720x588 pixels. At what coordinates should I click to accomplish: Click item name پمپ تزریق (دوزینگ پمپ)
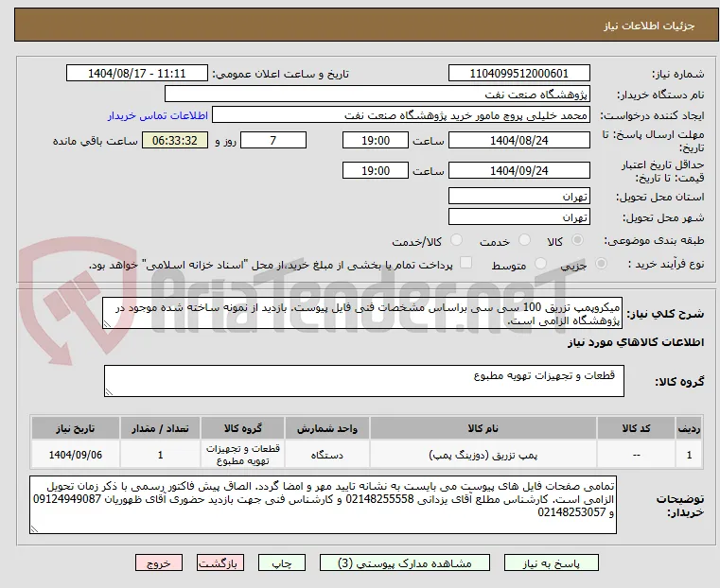pos(483,455)
